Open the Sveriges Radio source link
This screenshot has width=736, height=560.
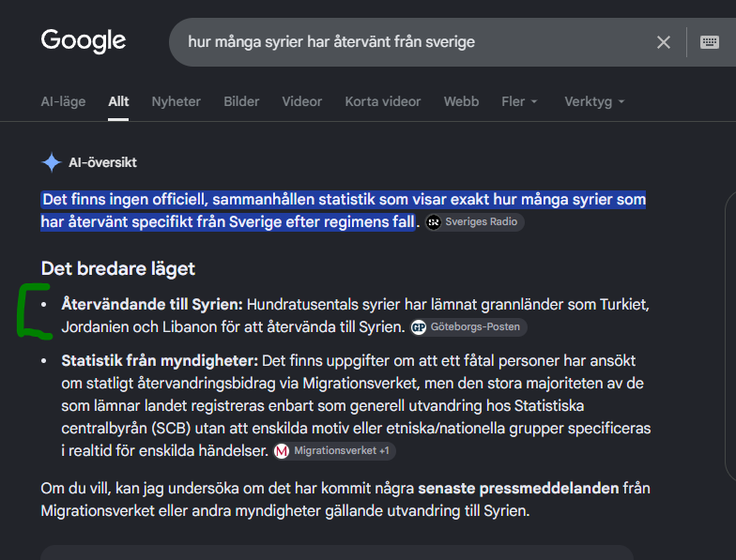coord(475,221)
